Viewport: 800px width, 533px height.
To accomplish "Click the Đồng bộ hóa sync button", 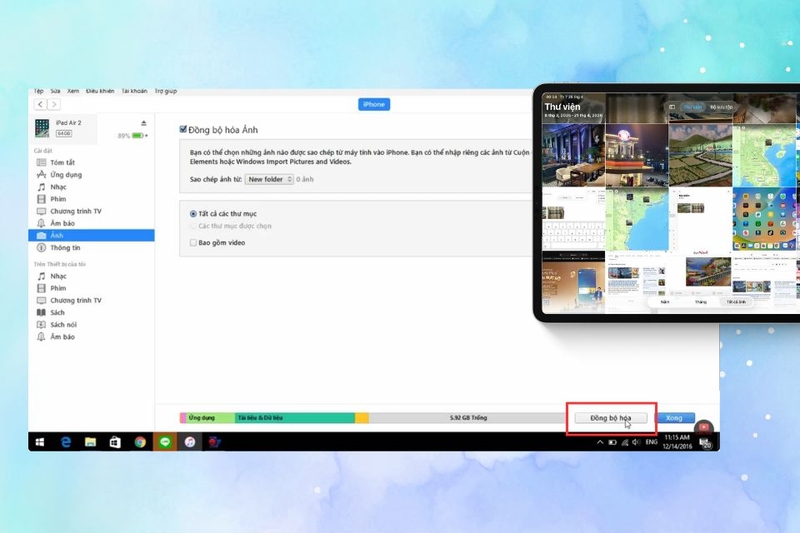I will tap(611, 418).
